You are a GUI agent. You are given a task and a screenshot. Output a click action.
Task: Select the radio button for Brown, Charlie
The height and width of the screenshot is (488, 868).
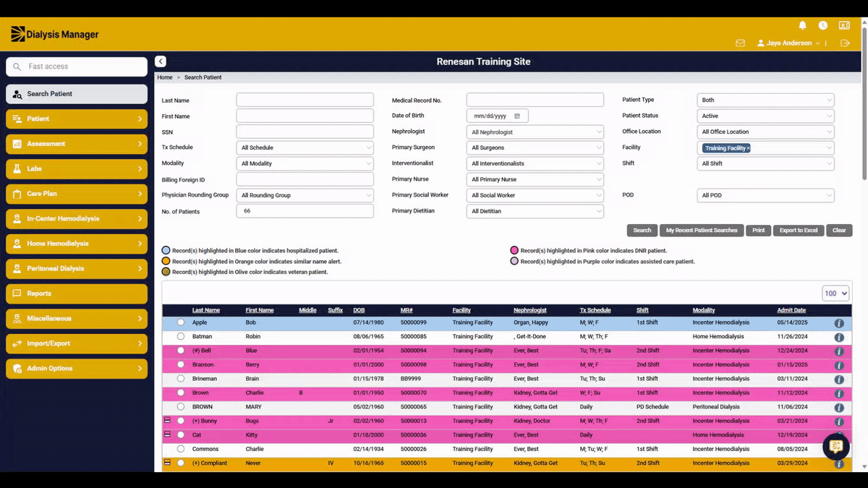[181, 393]
